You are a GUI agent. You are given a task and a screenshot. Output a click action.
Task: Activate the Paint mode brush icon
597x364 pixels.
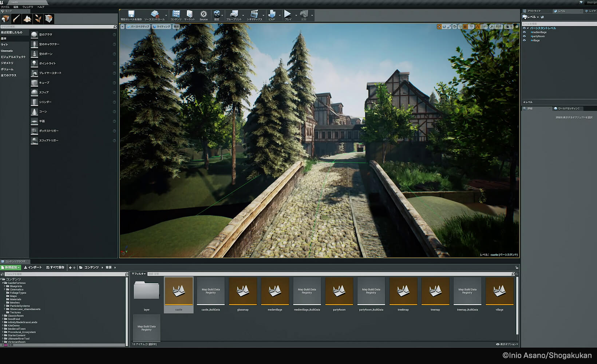pyautogui.click(x=16, y=19)
